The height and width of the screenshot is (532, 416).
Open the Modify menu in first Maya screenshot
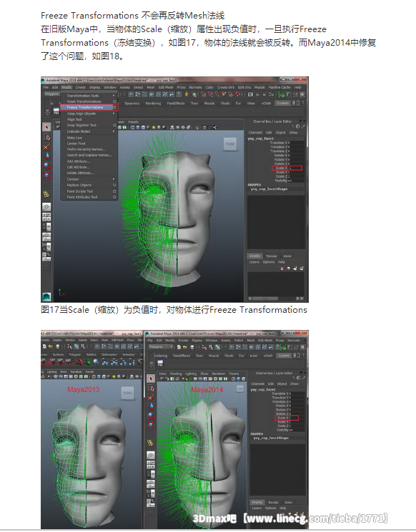click(x=66, y=87)
